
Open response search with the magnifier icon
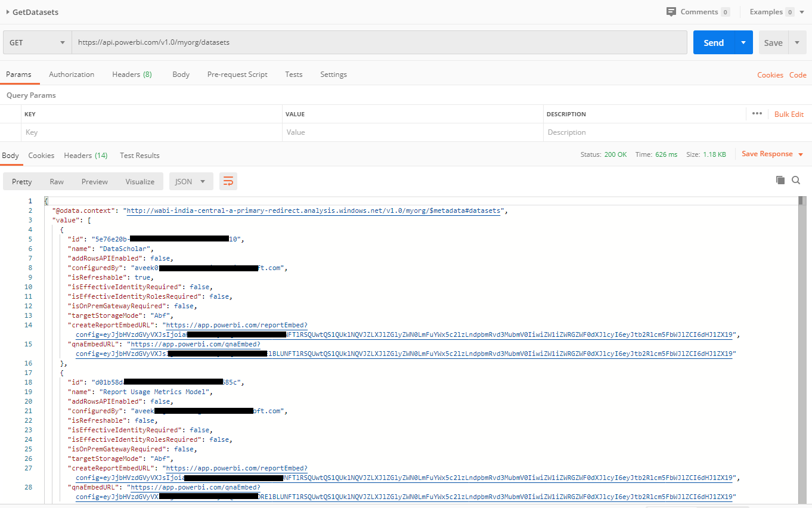tap(796, 180)
